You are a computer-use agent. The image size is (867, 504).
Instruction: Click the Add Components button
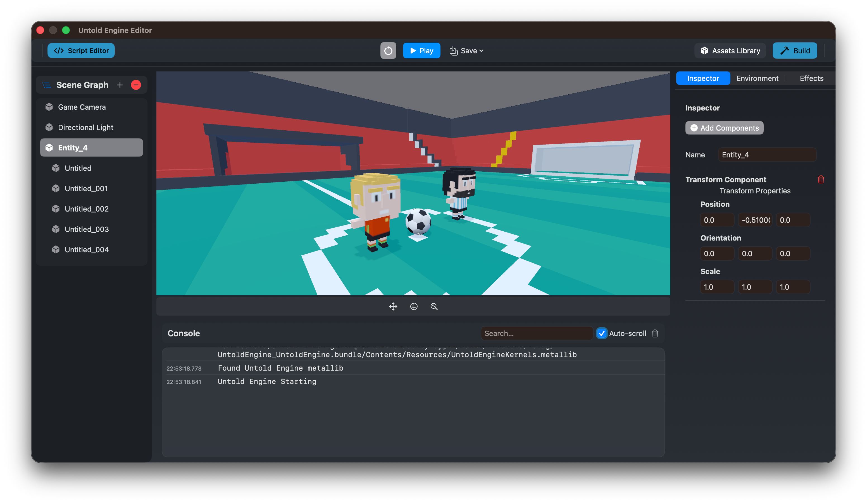[x=724, y=128]
